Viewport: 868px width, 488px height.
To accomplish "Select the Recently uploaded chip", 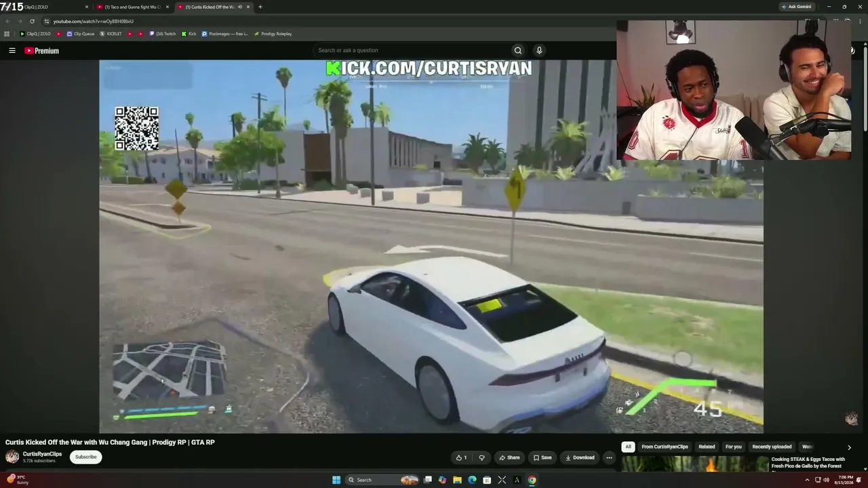I will coord(772,447).
